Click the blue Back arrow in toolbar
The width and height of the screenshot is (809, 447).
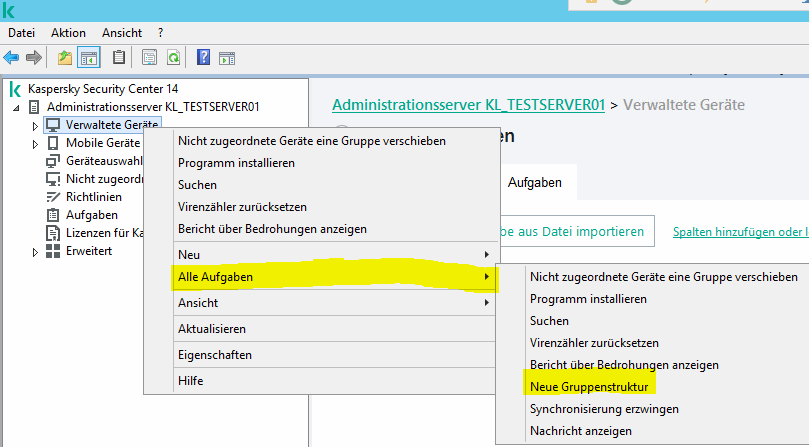(11, 57)
